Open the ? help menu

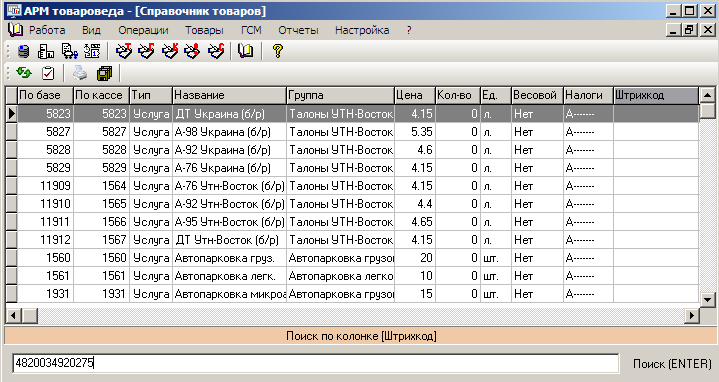point(409,30)
